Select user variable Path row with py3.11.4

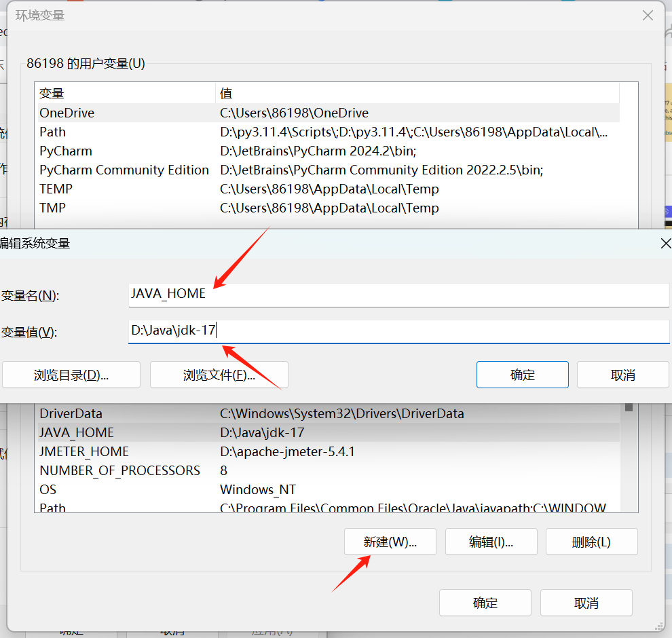coord(329,132)
